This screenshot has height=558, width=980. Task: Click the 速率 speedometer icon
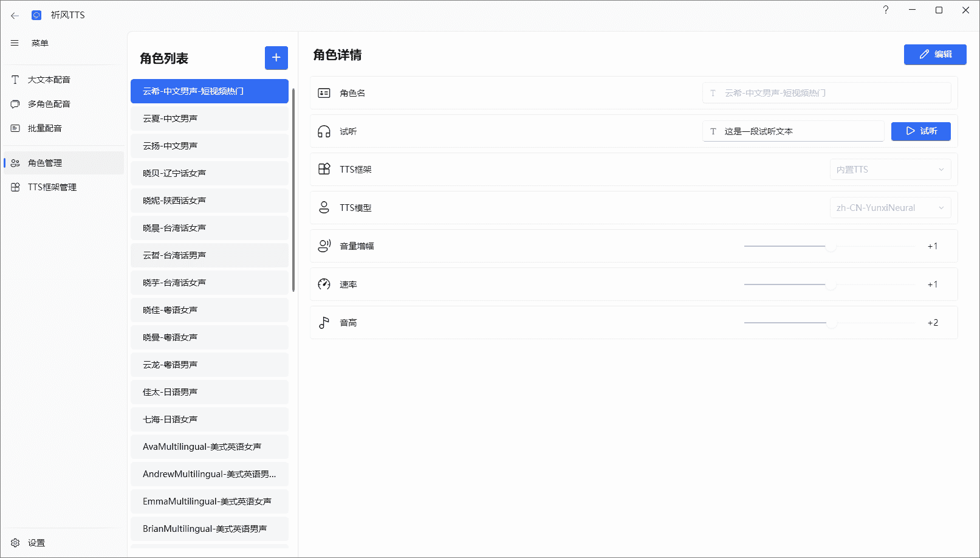coord(324,284)
